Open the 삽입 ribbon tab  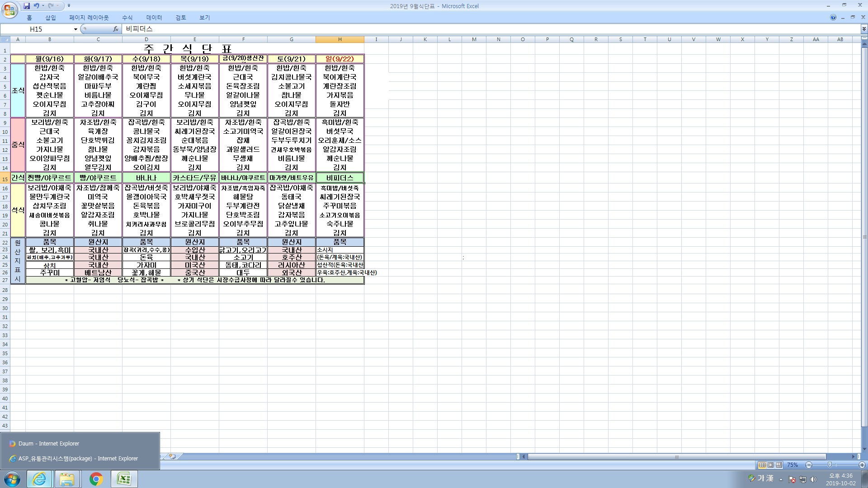pyautogui.click(x=50, y=18)
